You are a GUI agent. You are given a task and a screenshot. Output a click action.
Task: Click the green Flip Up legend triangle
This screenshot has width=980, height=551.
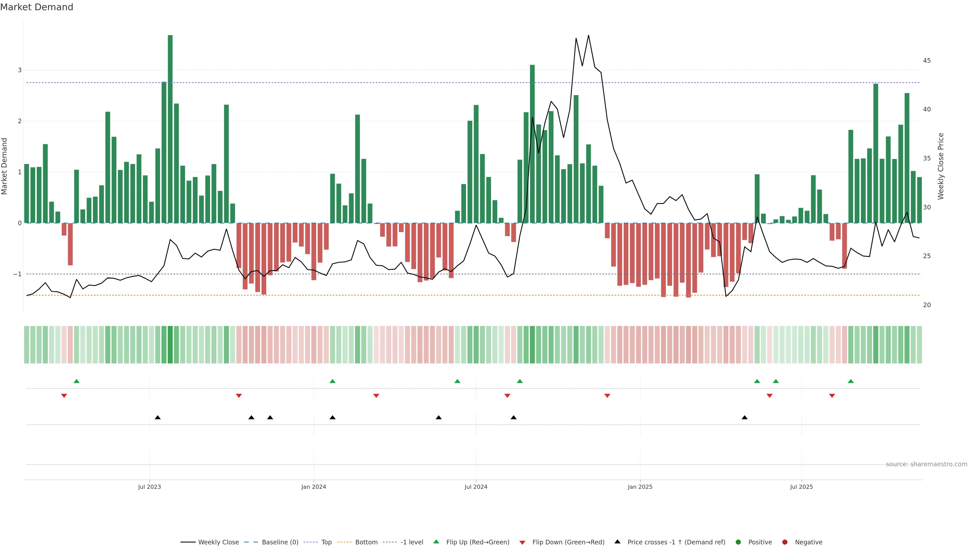(436, 542)
